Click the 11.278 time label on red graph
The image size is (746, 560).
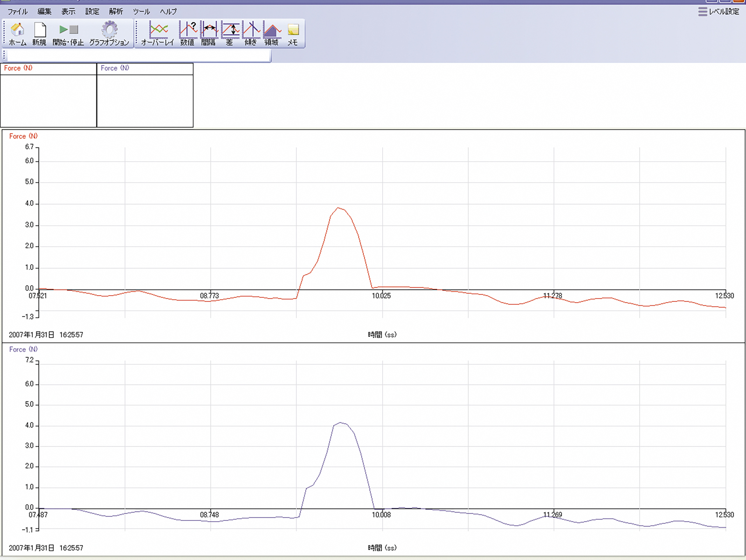[553, 296]
